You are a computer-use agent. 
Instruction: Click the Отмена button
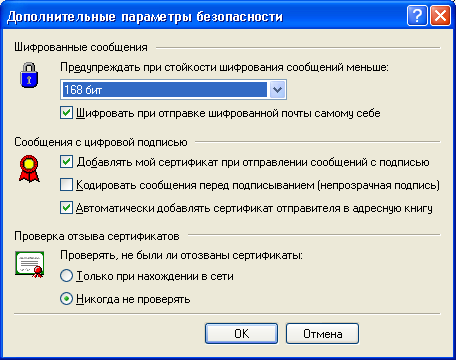322,333
